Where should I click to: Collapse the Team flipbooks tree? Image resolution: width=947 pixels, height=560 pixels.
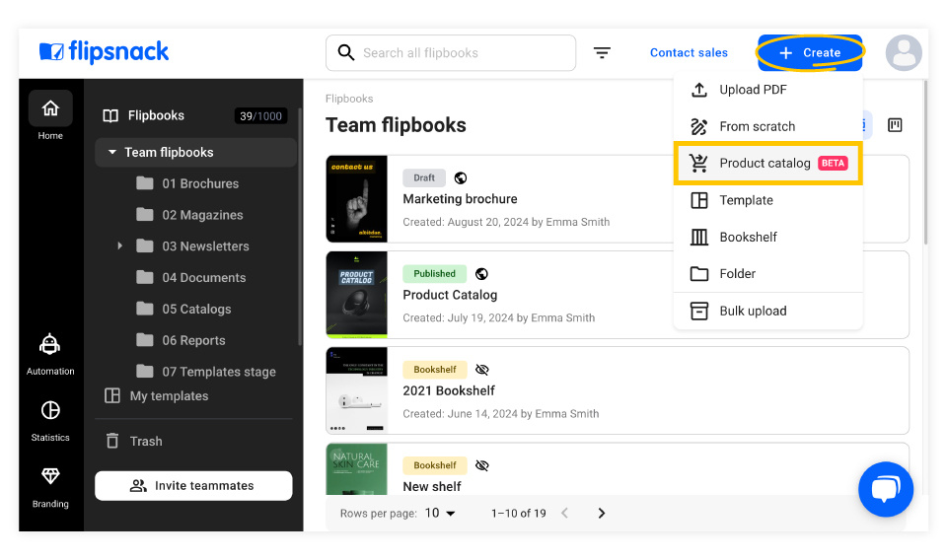[x=111, y=152]
